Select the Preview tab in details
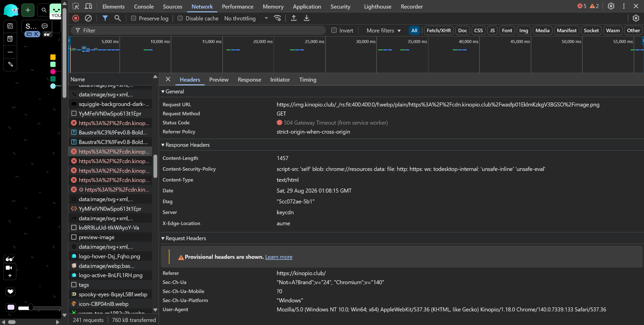644x325 pixels. tap(219, 80)
